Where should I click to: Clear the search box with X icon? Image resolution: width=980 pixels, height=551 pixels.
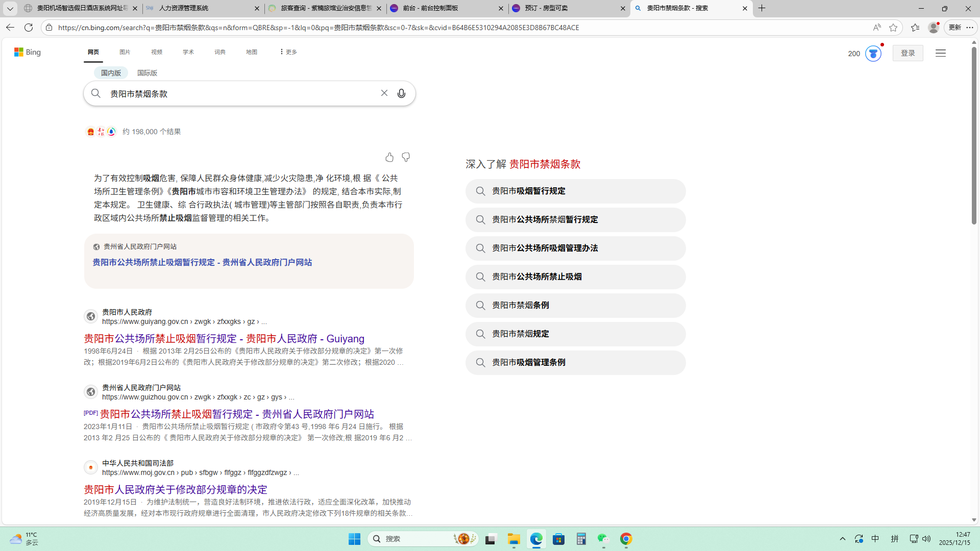[x=384, y=93]
